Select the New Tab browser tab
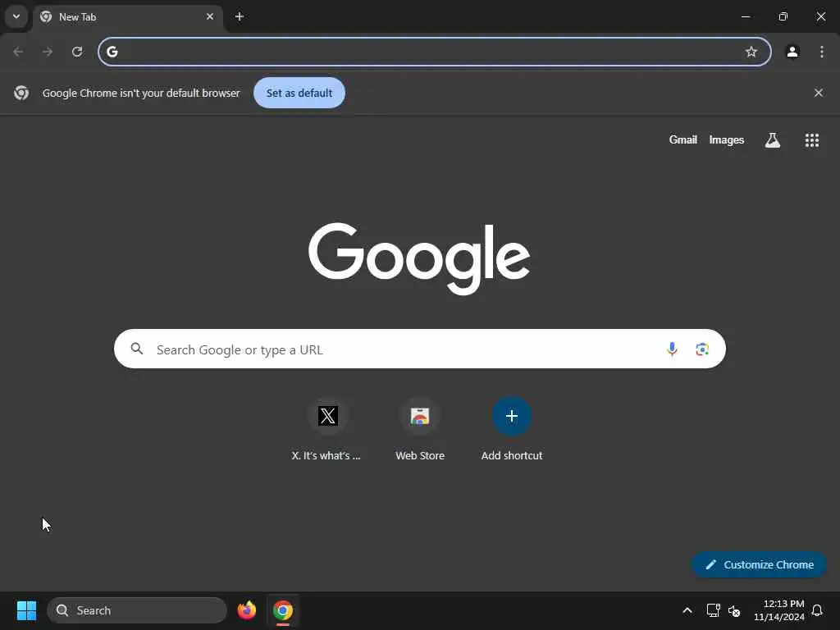Screen dimensions: 840x630 [x=127, y=17]
